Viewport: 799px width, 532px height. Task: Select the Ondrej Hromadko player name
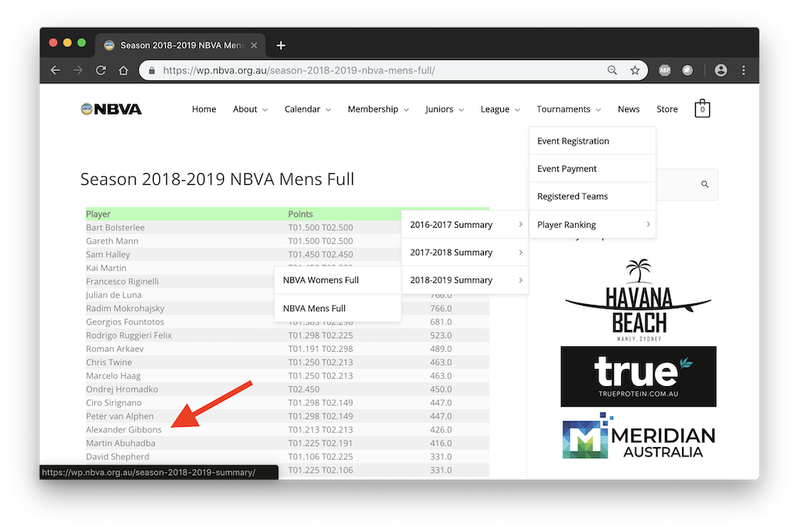(x=122, y=389)
